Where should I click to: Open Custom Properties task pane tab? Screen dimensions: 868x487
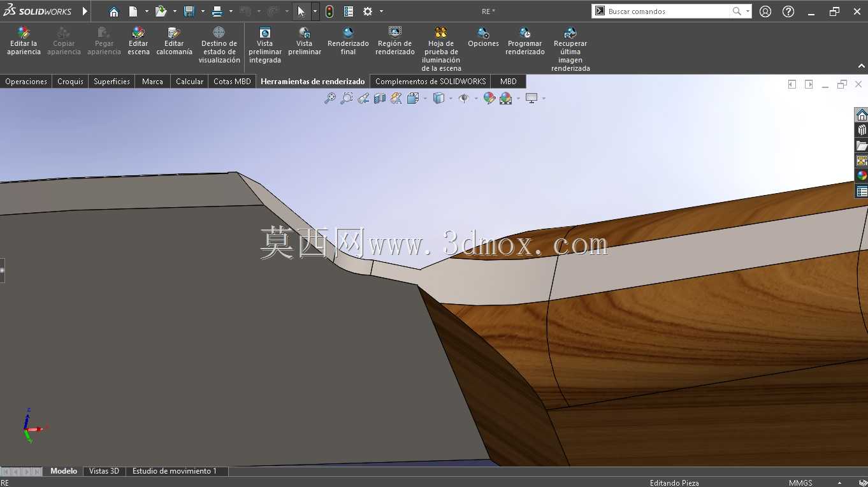(862, 191)
